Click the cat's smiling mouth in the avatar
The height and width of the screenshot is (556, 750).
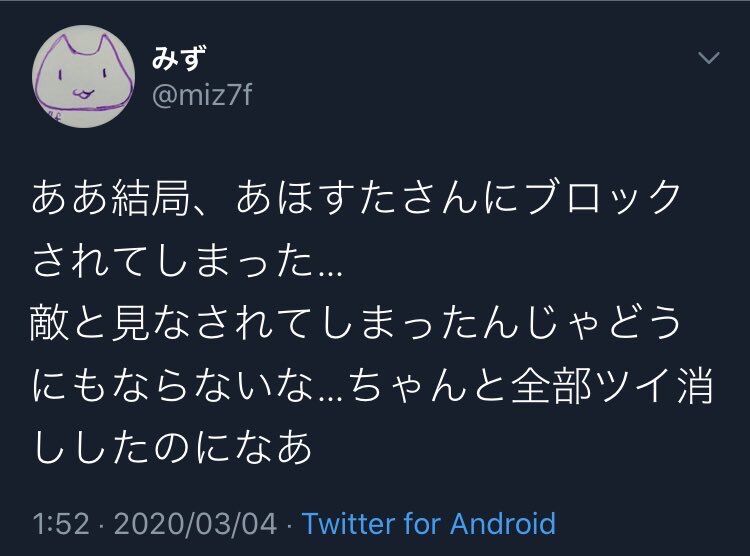[x=82, y=92]
